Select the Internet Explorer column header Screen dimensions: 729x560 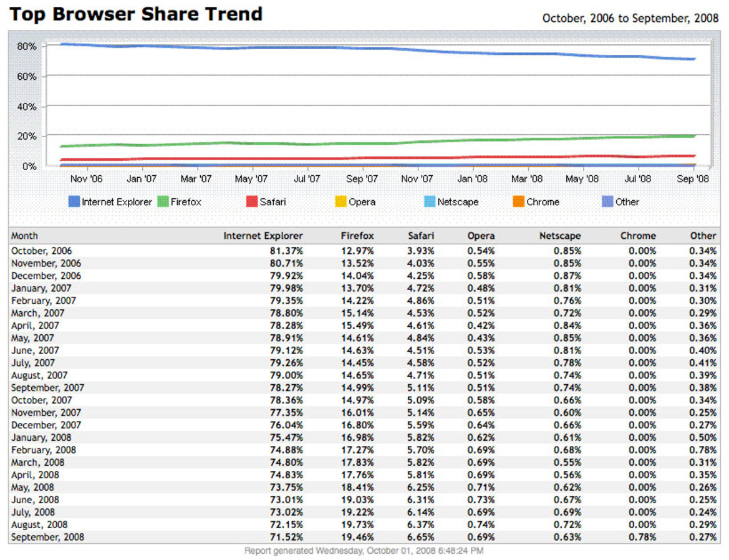pos(263,236)
